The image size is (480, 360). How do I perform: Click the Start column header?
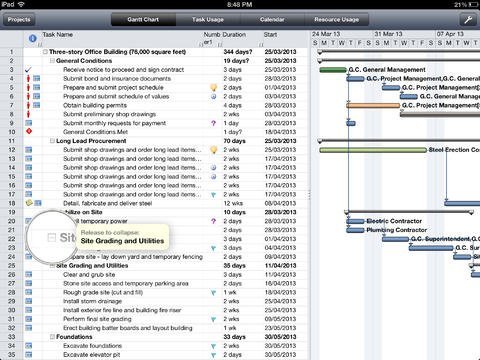pos(270,34)
